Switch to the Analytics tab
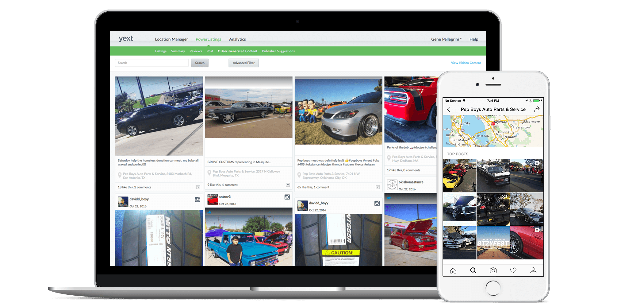This screenshot has height=307, width=644. coord(237,39)
